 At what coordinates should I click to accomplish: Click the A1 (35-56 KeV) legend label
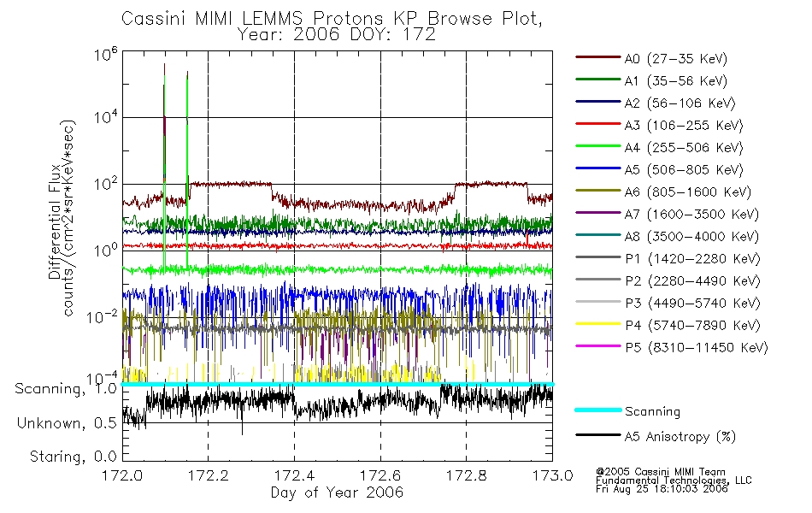pyautogui.click(x=675, y=81)
